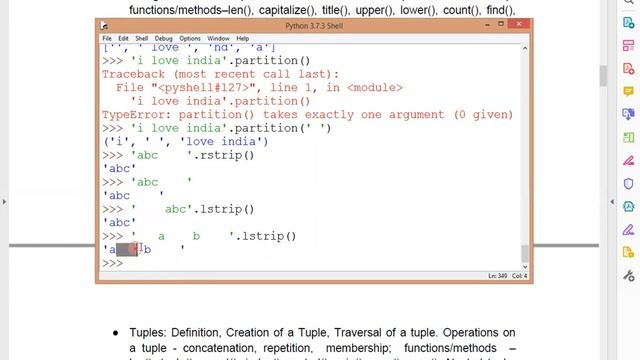This screenshot has height=360, width=640.
Task: Click the 'i love india'.partition(' ') input line
Action: pyautogui.click(x=216, y=128)
